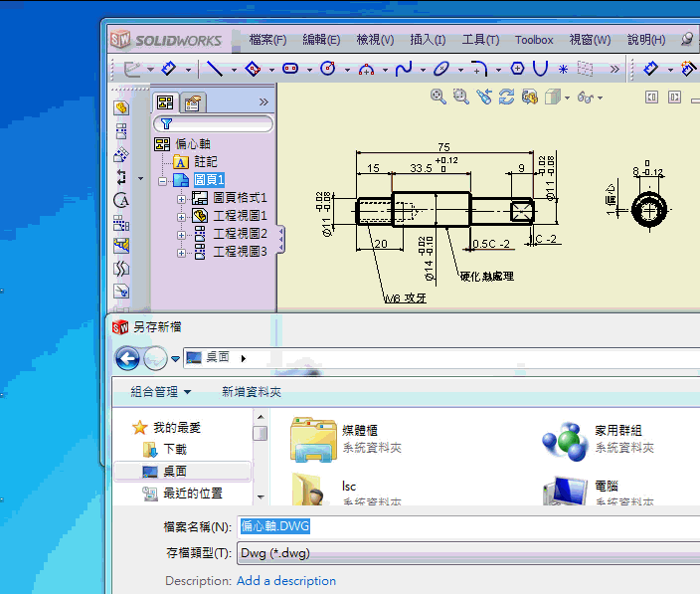Image resolution: width=700 pixels, height=594 pixels.
Task: Select the Sketch Fillet tool
Action: (479, 69)
